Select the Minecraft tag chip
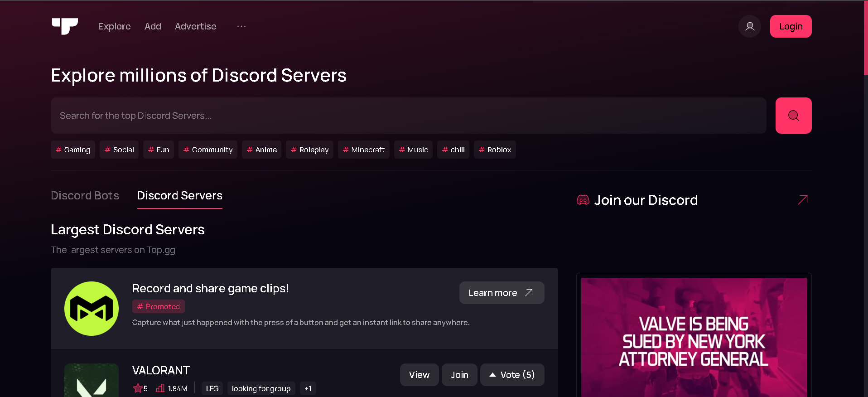The height and width of the screenshot is (397, 868). pos(364,150)
